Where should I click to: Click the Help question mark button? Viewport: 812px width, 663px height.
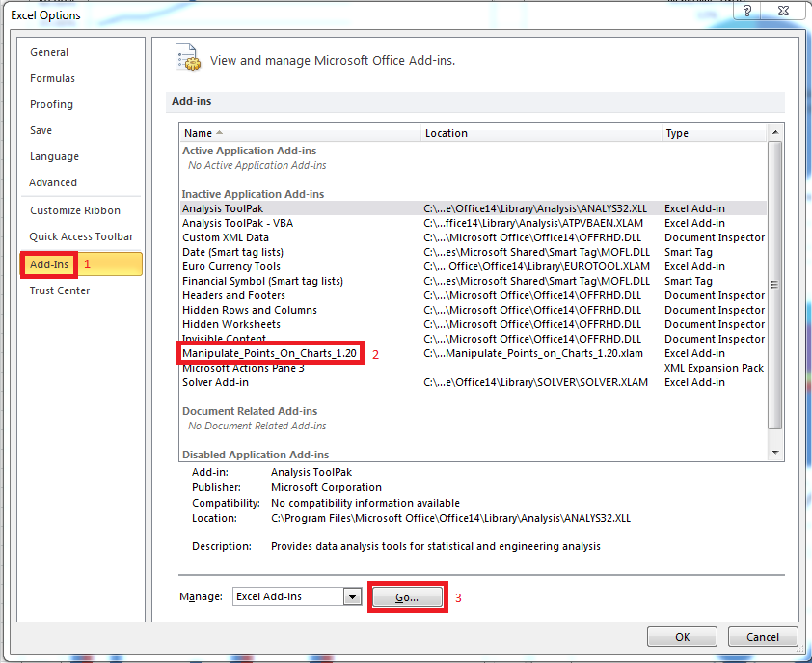tap(747, 11)
